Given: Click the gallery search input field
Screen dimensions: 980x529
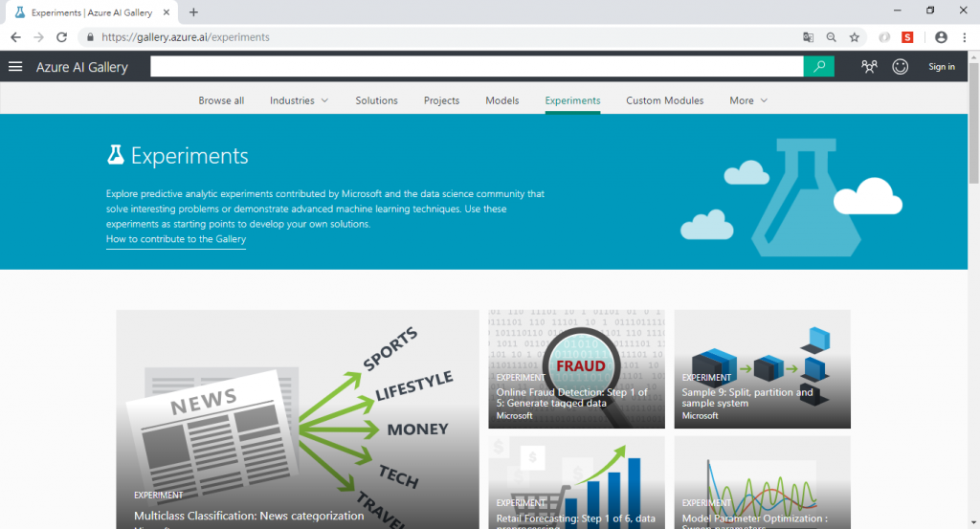Looking at the screenshot, I should pos(477,66).
